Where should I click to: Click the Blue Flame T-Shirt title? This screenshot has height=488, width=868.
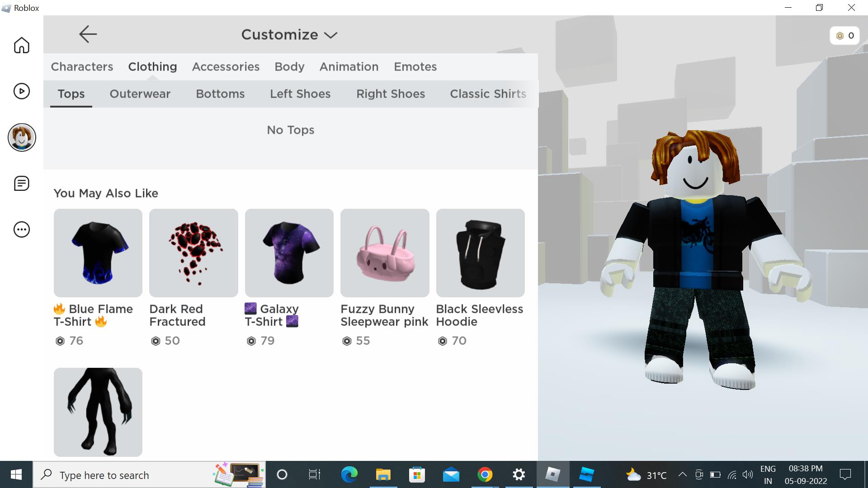pos(93,315)
